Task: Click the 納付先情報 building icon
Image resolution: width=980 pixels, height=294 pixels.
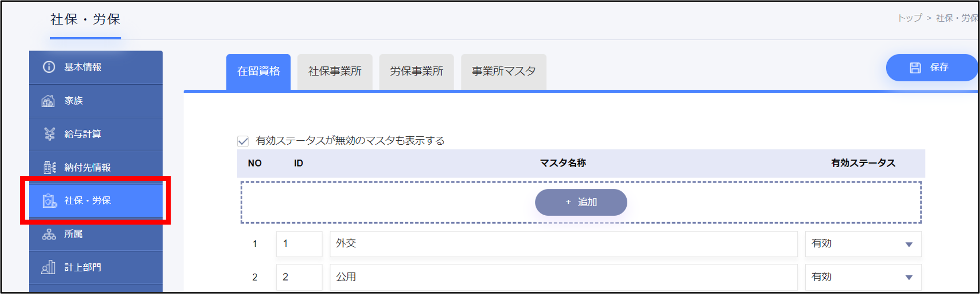Action: [x=49, y=168]
